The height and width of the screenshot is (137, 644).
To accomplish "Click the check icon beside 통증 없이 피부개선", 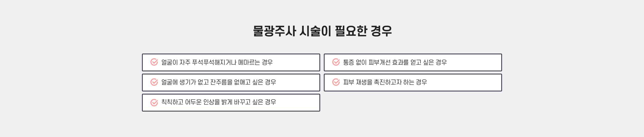I will tap(336, 62).
